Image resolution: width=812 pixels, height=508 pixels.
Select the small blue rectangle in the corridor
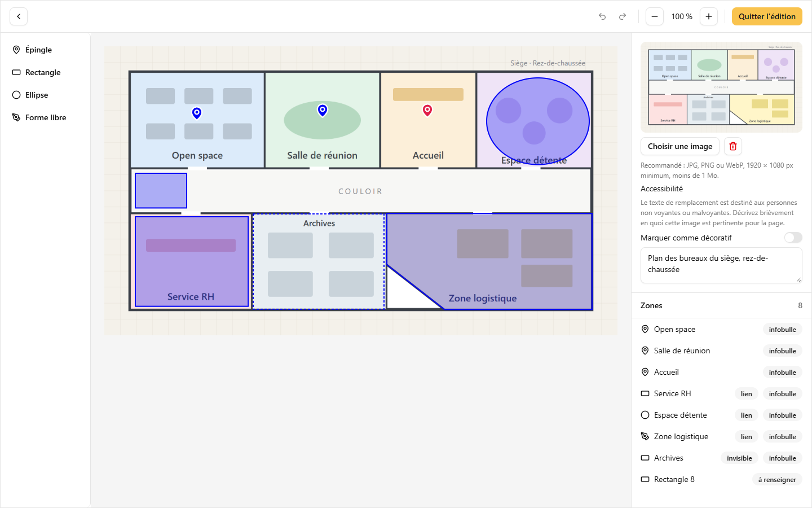[161, 191]
